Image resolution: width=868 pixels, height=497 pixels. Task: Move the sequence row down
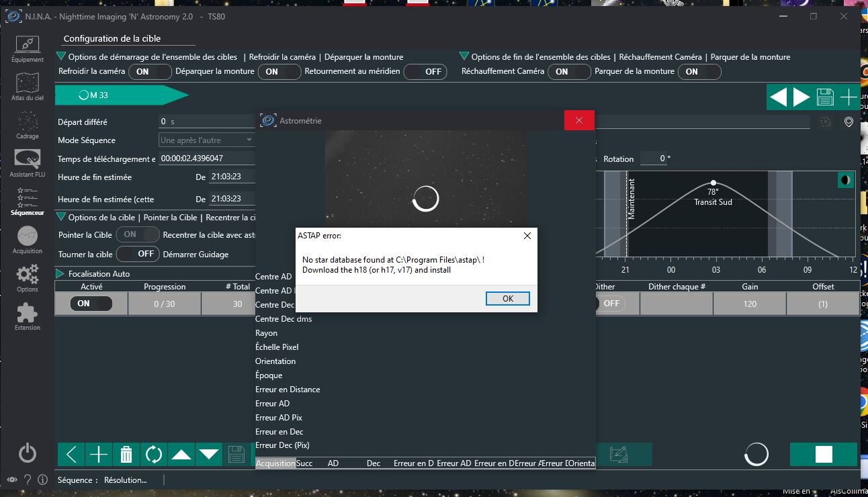[x=209, y=455]
